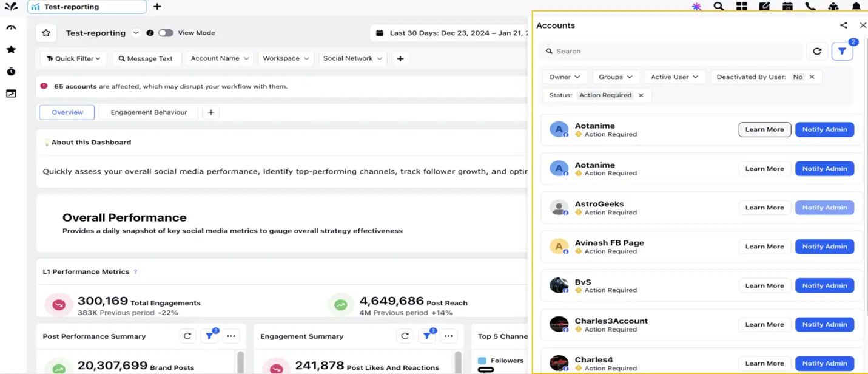Open the Social Network filter dropdown
This screenshot has width=868, height=374.
coord(353,58)
